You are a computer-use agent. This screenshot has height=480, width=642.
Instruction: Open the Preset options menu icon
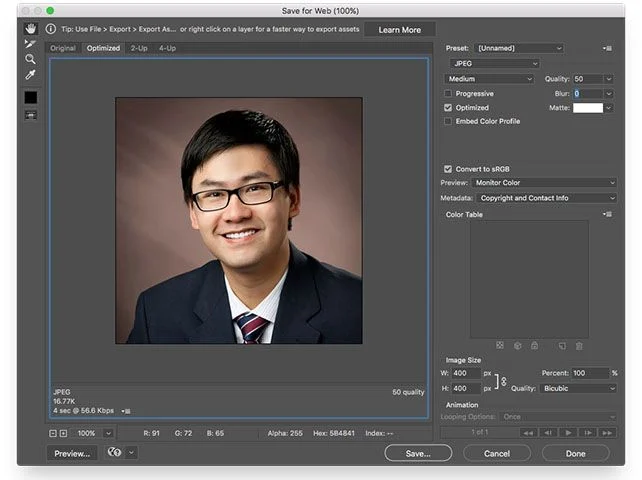[607, 48]
